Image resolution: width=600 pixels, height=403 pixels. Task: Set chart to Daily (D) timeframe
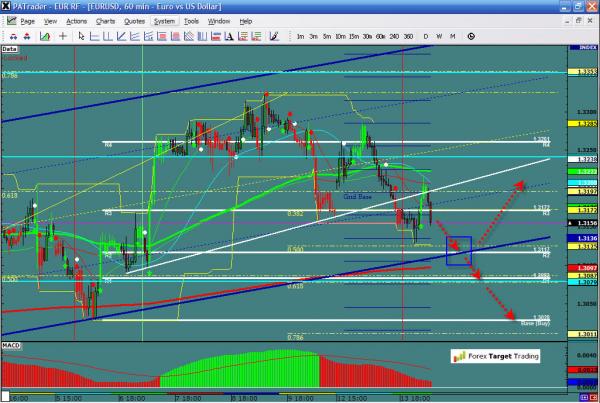tap(424, 35)
